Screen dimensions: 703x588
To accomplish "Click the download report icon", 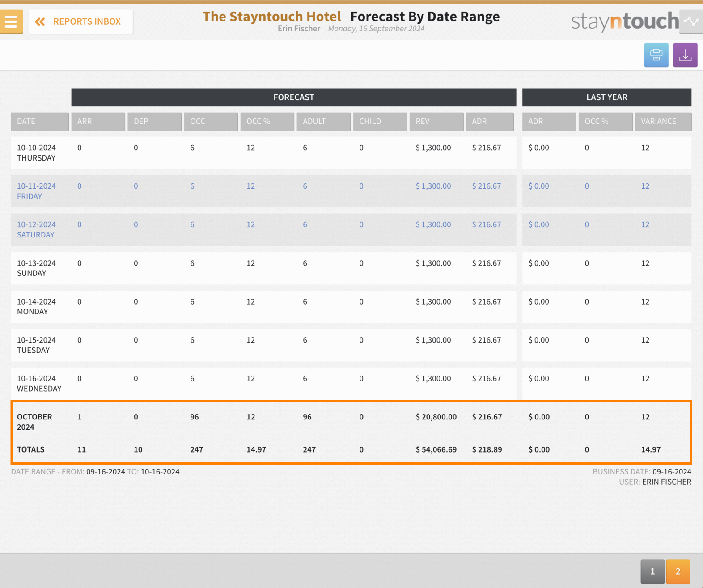I will [685, 55].
